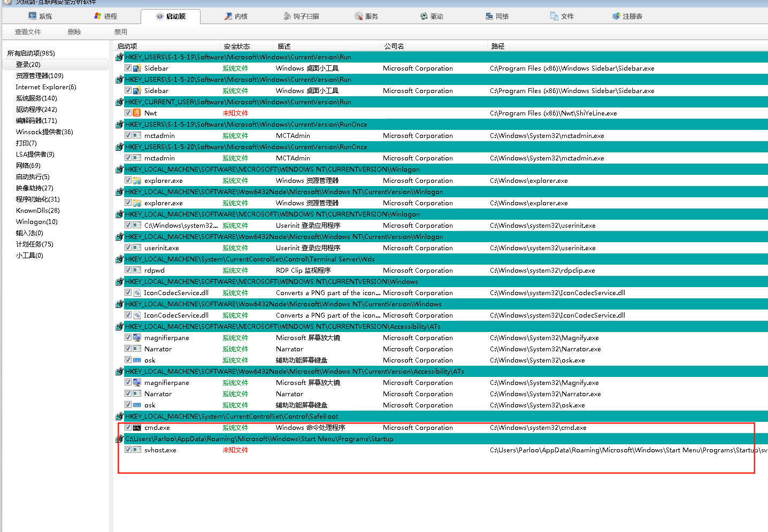Viewport: 768px width, 532px height.
Task: Open the 文件 tab
Action: coord(562,17)
